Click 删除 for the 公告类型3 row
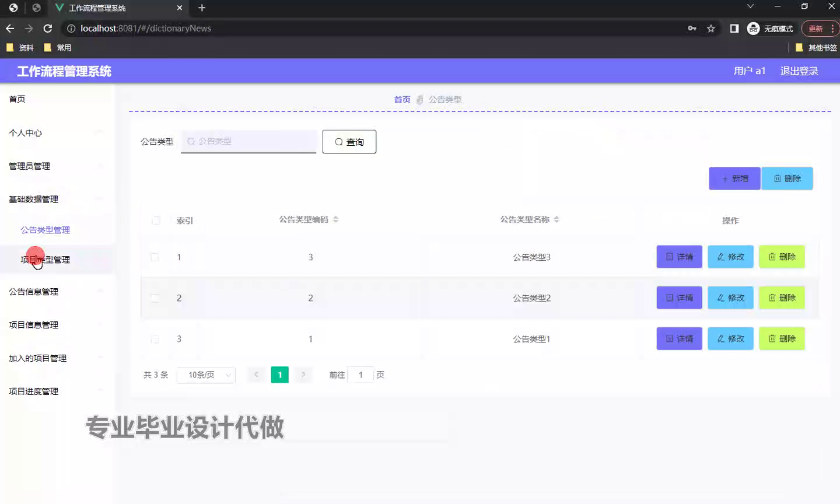 pos(782,257)
